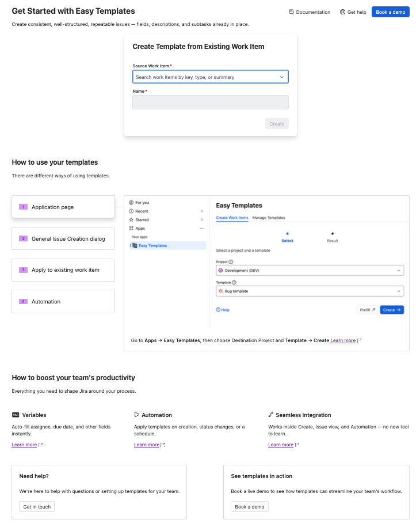420x531 pixels.
Task: Click the Development project avatar icon
Action: pos(221,270)
